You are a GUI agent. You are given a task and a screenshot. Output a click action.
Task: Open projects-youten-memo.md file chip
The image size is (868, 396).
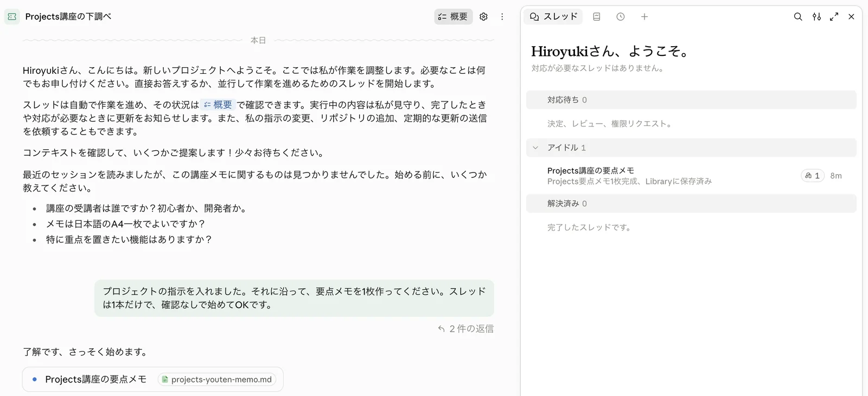click(217, 380)
